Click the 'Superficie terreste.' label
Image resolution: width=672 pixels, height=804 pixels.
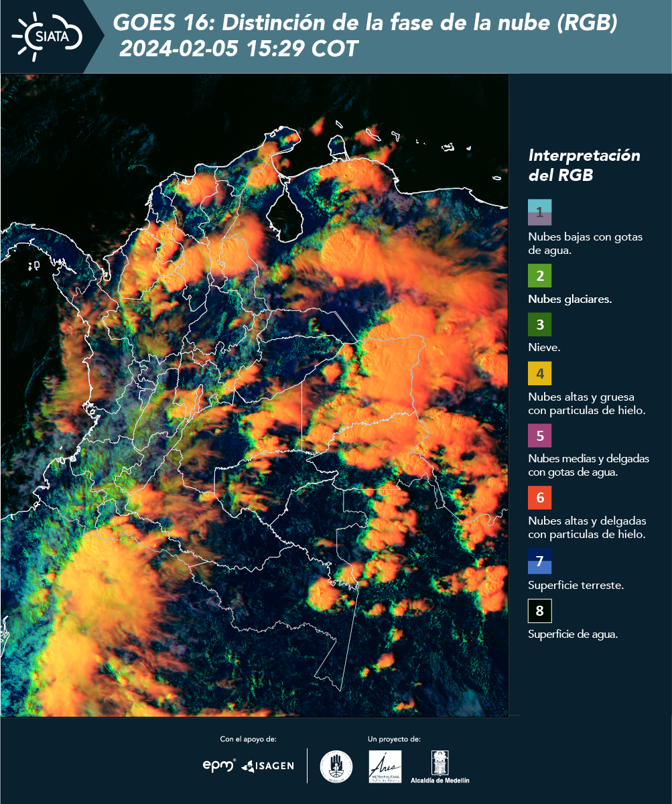pyautogui.click(x=576, y=585)
